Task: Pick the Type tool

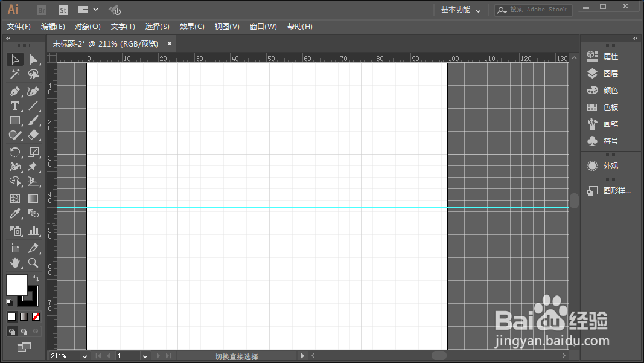Action: point(15,106)
